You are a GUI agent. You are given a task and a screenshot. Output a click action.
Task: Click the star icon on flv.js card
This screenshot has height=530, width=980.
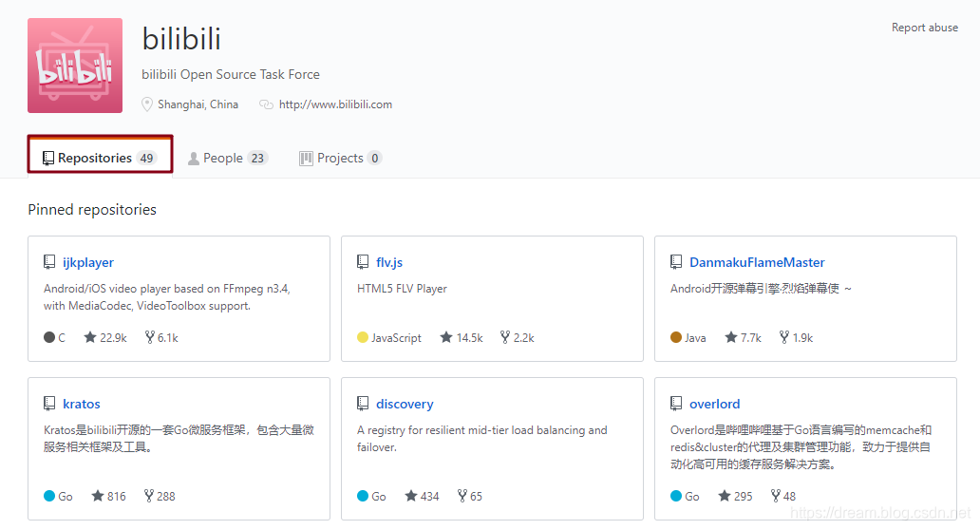(x=446, y=337)
